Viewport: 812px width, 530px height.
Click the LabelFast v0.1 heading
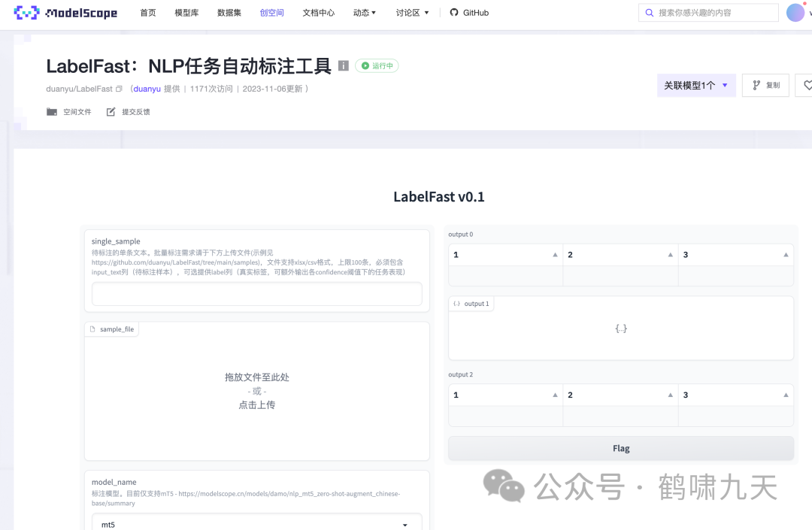(x=438, y=197)
